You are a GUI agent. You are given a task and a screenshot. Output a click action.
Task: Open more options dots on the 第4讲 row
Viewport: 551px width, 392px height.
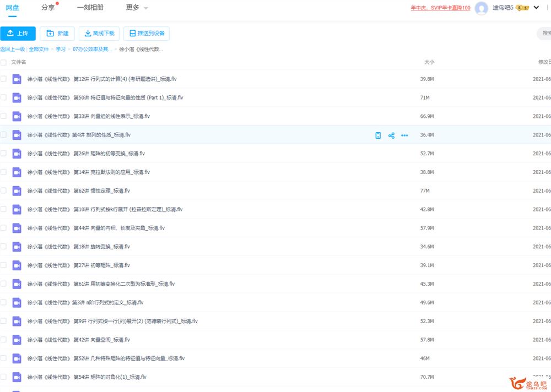[x=404, y=135]
